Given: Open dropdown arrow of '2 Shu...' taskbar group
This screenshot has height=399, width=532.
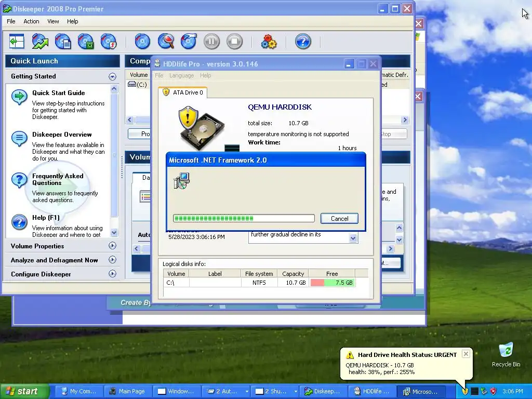Looking at the screenshot, I should pyautogui.click(x=296, y=392).
